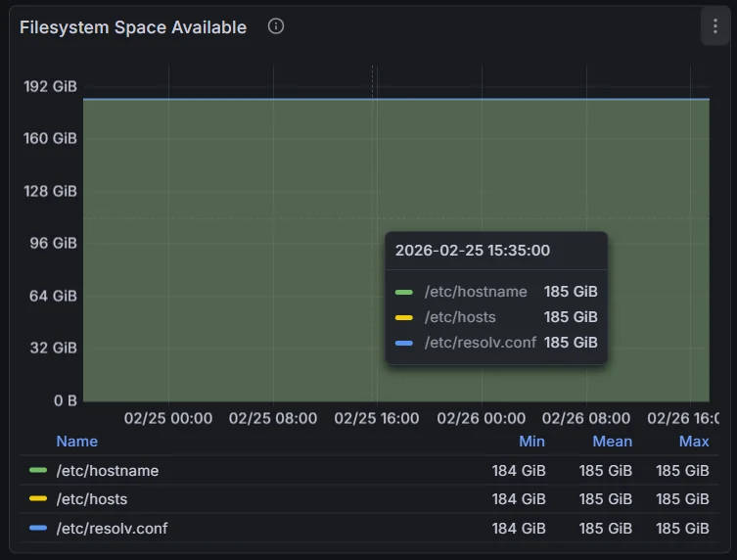Click the 02/26 00:00 time axis label
The width and height of the screenshot is (737, 560).
[482, 418]
